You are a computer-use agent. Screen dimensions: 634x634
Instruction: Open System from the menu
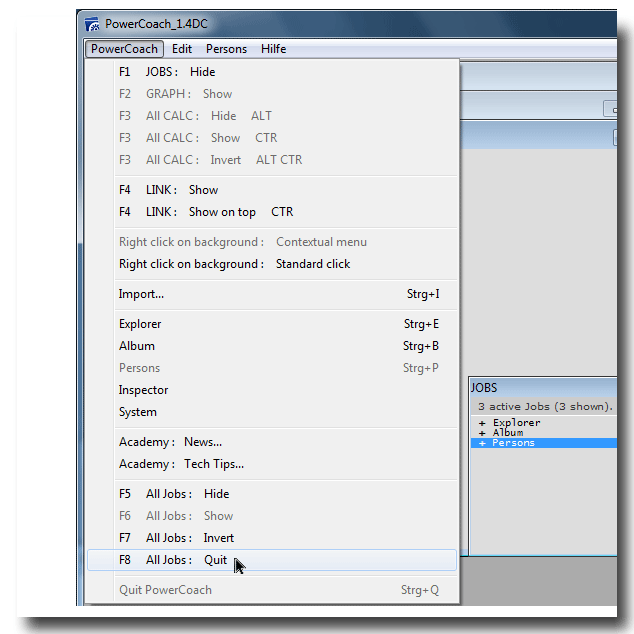click(x=272, y=412)
